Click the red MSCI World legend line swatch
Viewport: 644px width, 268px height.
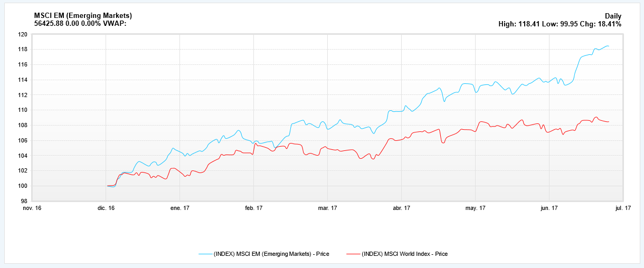[353, 254]
